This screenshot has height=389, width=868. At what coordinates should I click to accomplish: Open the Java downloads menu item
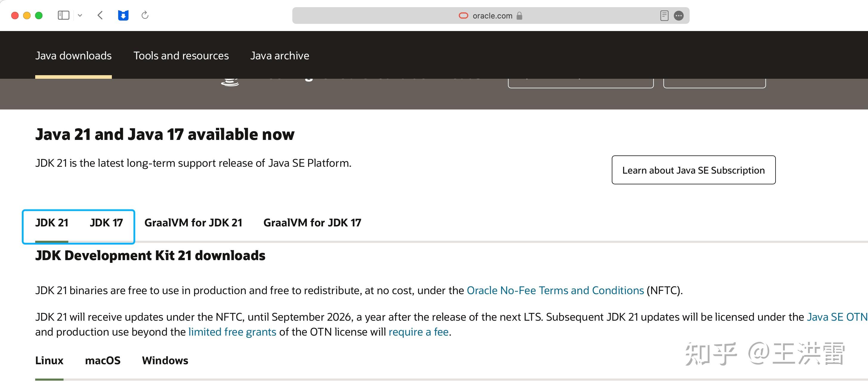pyautogui.click(x=73, y=55)
